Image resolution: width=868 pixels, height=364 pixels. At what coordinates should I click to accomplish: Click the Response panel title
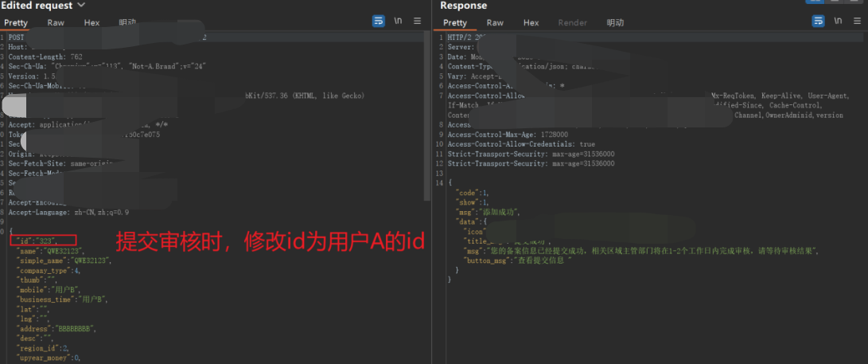[463, 6]
